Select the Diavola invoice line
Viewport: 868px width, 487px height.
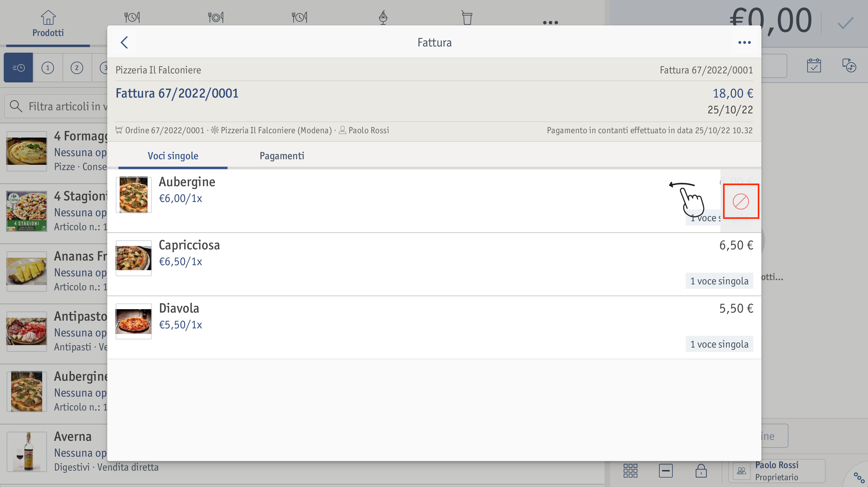pos(434,328)
